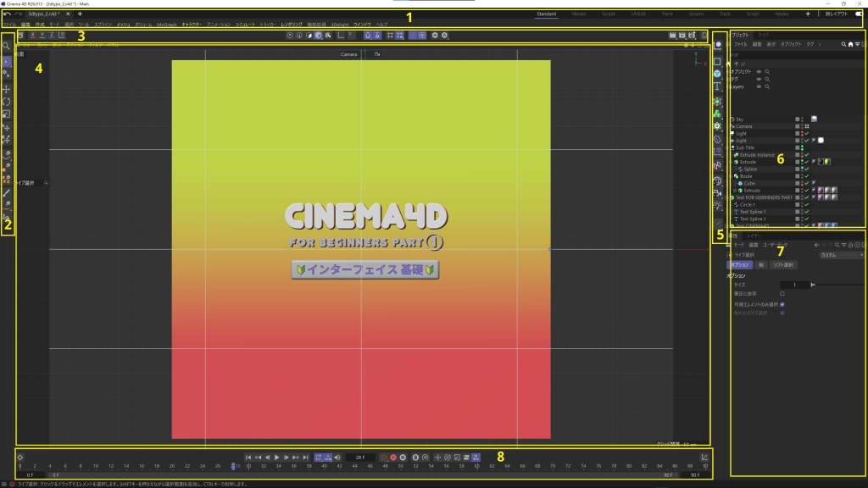Screen dimensions: 868x488
Task: Toggle the 可視エレメントのみ選択 checkbox
Action: tap(782, 304)
